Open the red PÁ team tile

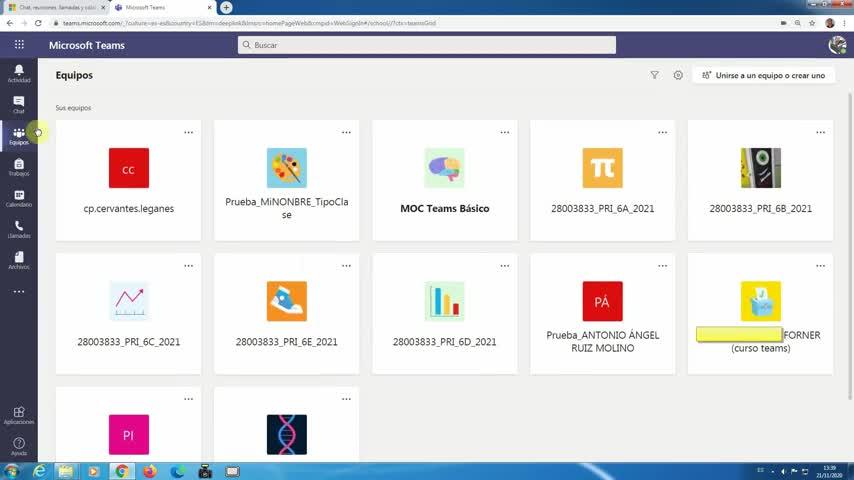point(602,314)
